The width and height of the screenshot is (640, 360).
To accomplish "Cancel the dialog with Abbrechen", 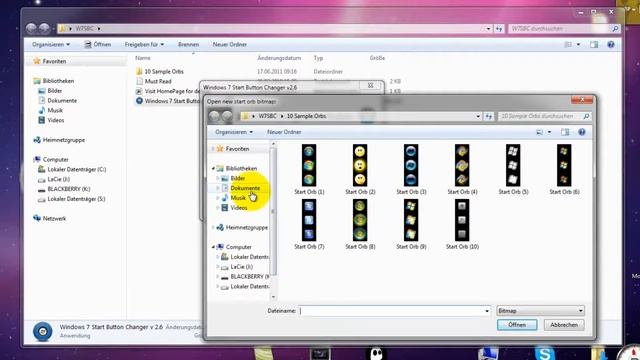I will (564, 325).
